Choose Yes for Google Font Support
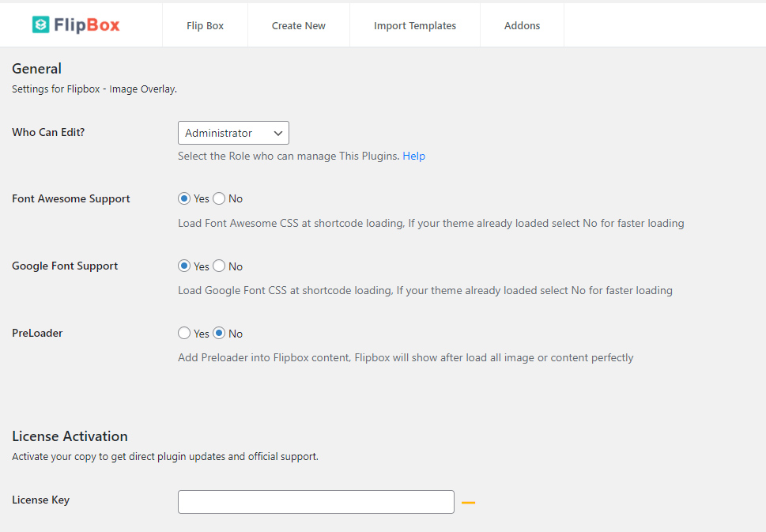766x532 pixels. (x=184, y=266)
